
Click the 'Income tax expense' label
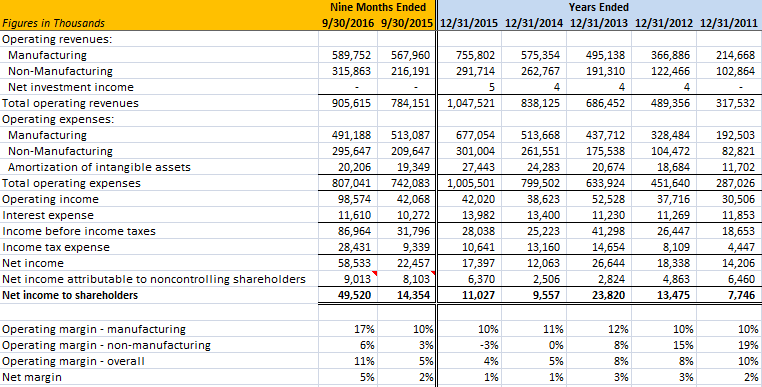pos(56,247)
